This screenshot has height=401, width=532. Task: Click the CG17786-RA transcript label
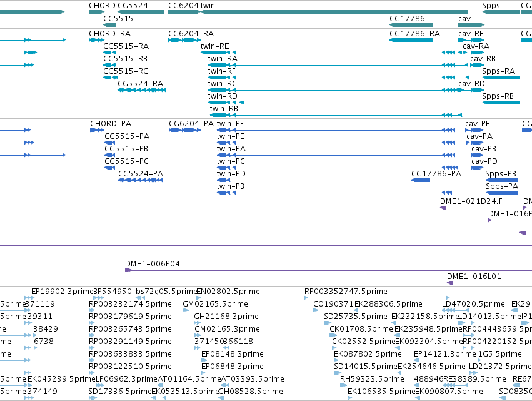(x=414, y=34)
